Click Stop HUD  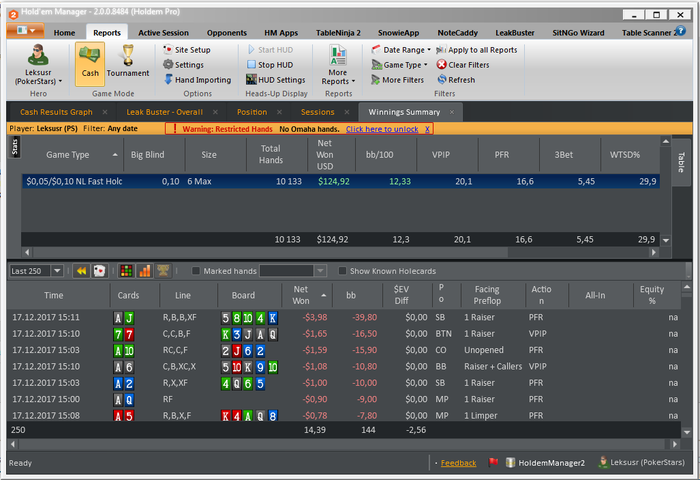tap(270, 65)
